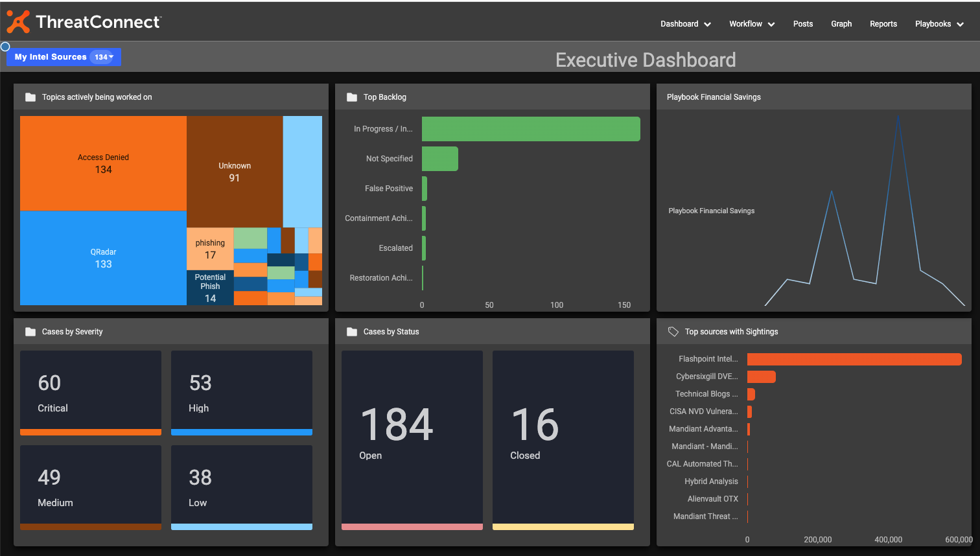Click folder icon beside Cases by Severity

click(30, 332)
